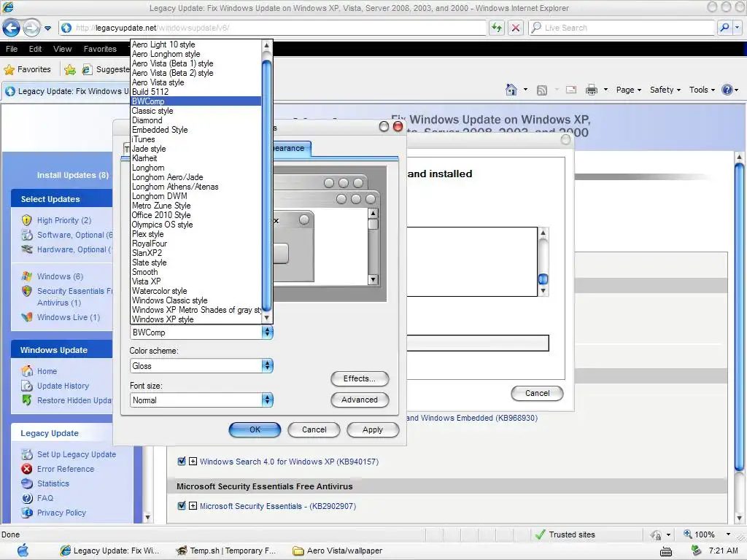747x560 pixels.
Task: Uncheck Microsoft Security Essentials KB2902907
Action: pos(182,506)
